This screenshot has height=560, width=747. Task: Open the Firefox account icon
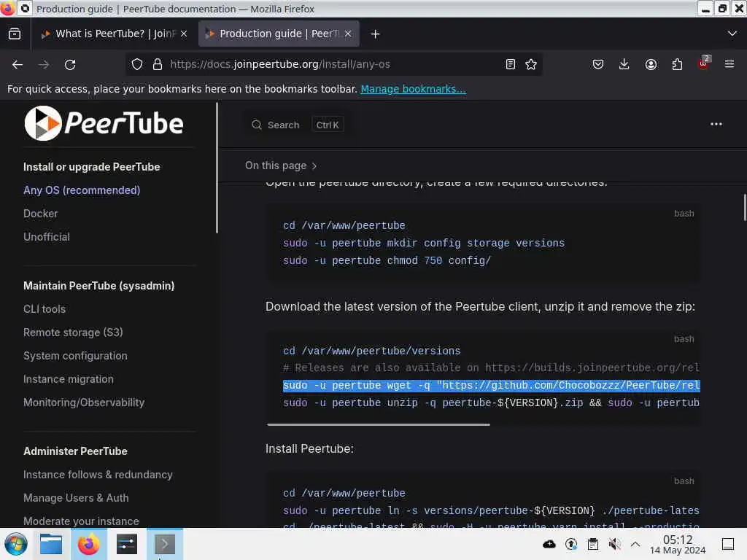point(651,64)
